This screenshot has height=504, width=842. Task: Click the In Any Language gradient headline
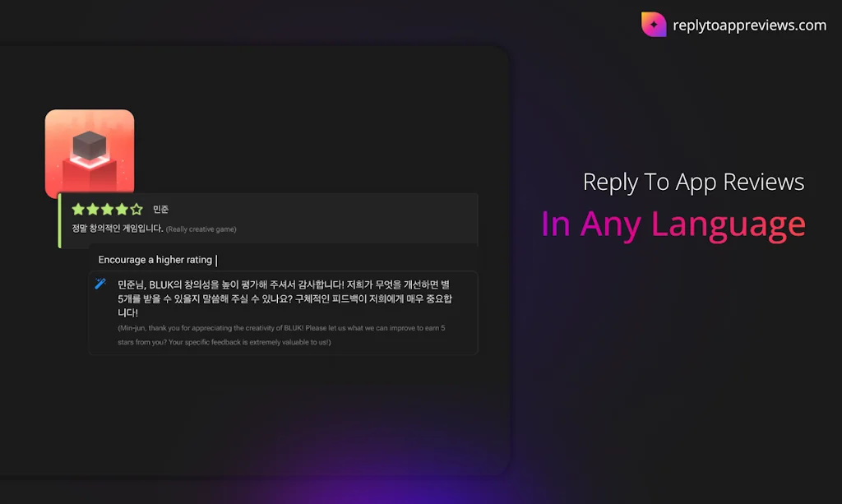(673, 224)
